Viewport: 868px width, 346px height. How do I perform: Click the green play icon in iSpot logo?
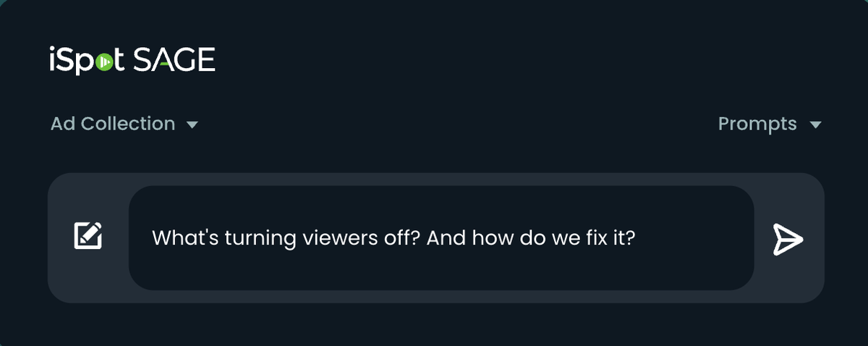tap(105, 63)
